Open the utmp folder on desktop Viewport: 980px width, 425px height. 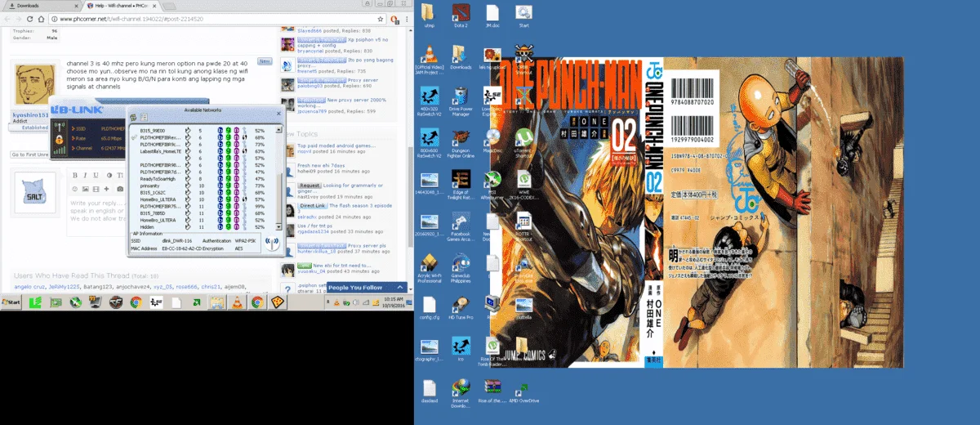tap(430, 16)
